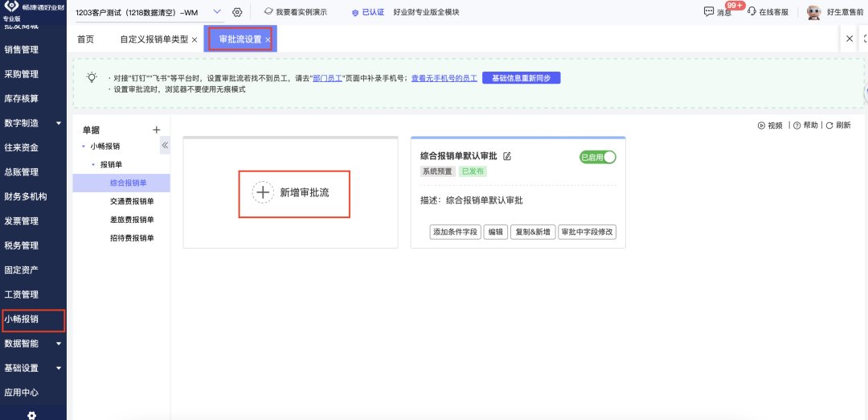Click the plus icon beside 单据
The width and height of the screenshot is (868, 420).
pyautogui.click(x=157, y=130)
